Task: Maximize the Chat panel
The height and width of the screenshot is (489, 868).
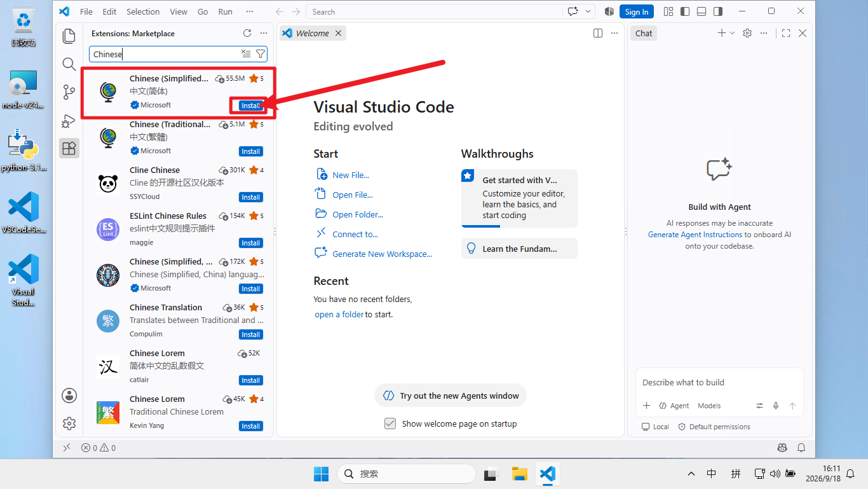Action: pyautogui.click(x=786, y=33)
